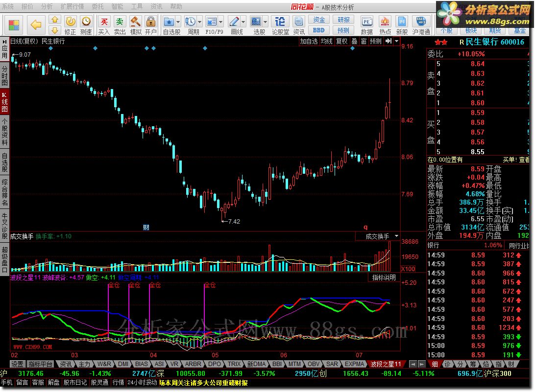
Task: Select the TRIX indicator tab
Action: click(x=234, y=364)
